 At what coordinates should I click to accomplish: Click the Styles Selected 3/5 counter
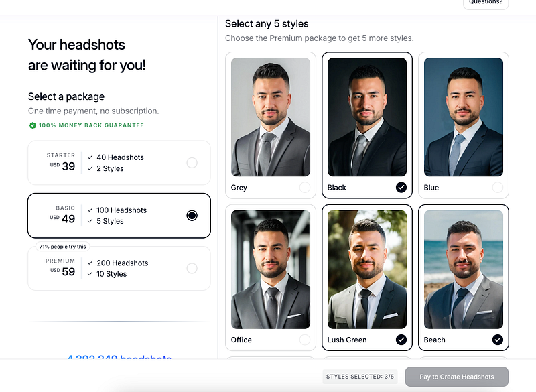360,377
